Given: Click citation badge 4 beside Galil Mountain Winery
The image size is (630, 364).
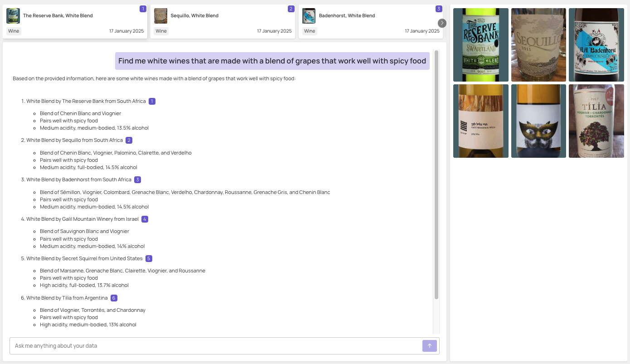Looking at the screenshot, I should [145, 219].
